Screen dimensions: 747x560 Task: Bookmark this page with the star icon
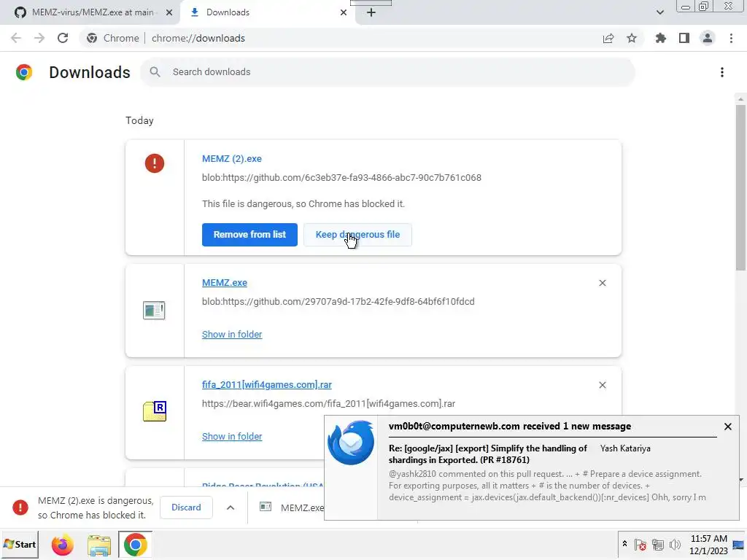[x=632, y=38]
